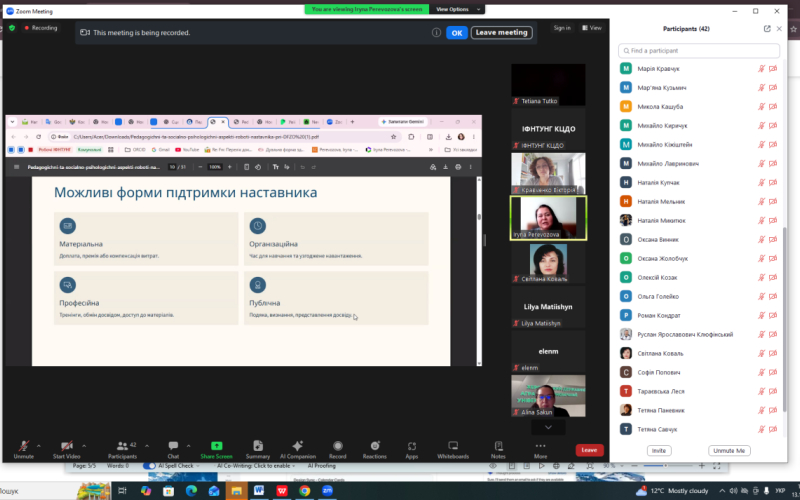Open File Explorer from the taskbar

pos(236,491)
